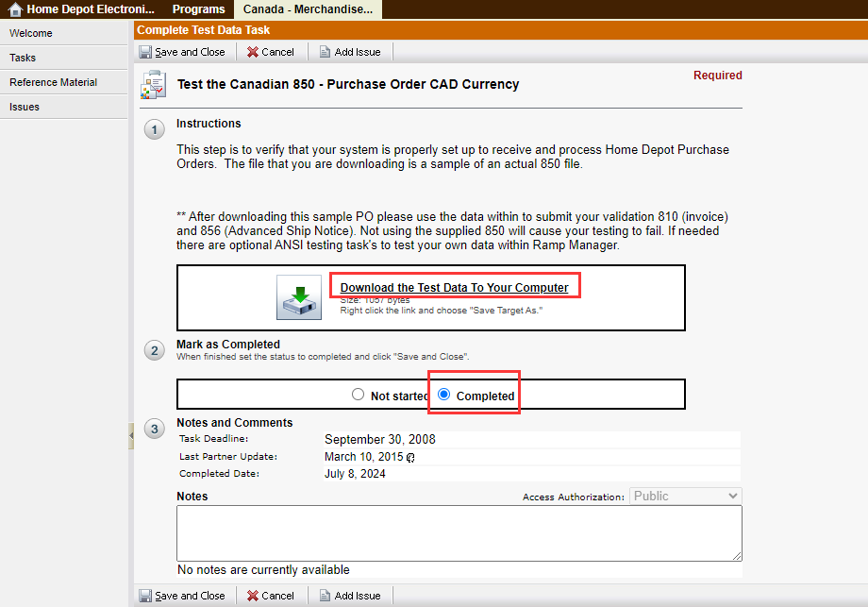868x607 pixels.
Task: Click the top Save and Close label
Action: pyautogui.click(x=190, y=52)
